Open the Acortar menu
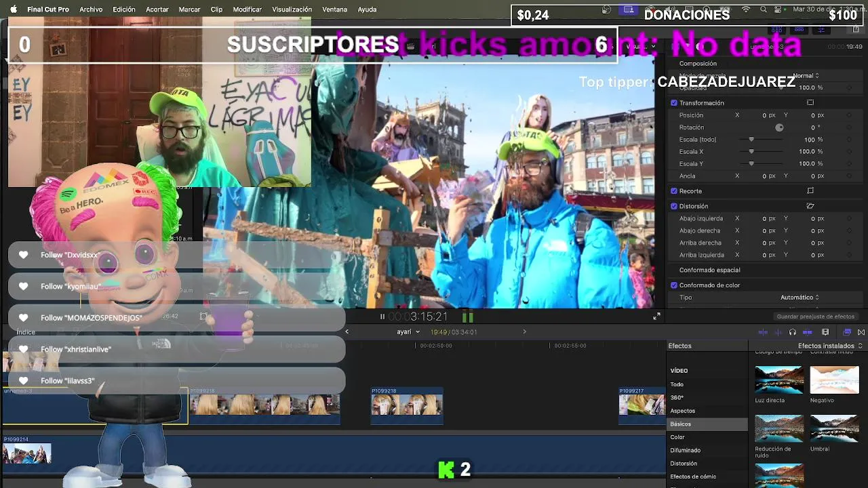The width and height of the screenshot is (868, 488). (x=157, y=9)
